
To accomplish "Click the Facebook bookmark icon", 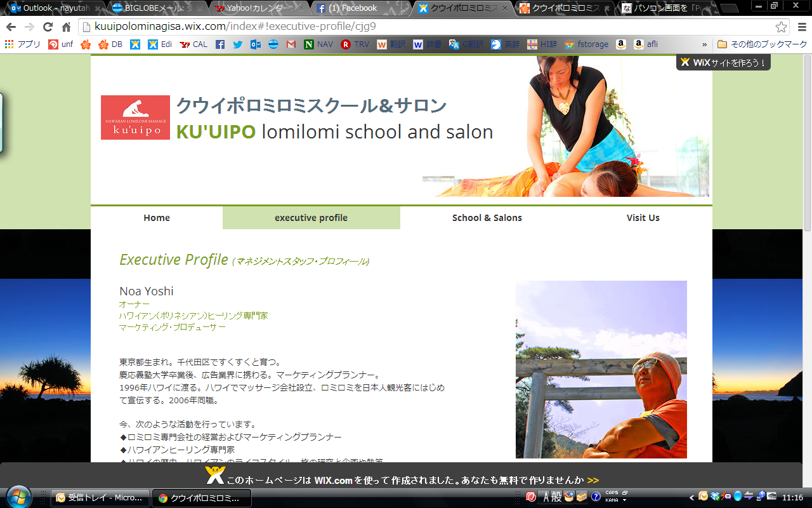I will tap(220, 44).
